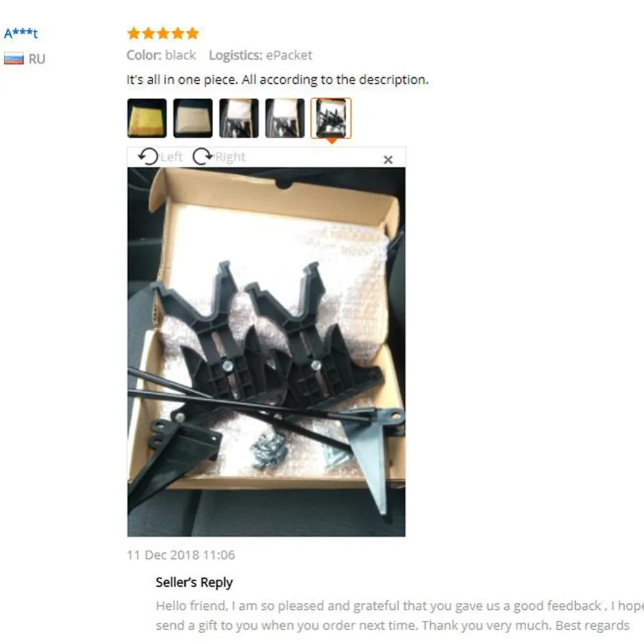
Task: Click the rotate left arrow icon
Action: (148, 156)
